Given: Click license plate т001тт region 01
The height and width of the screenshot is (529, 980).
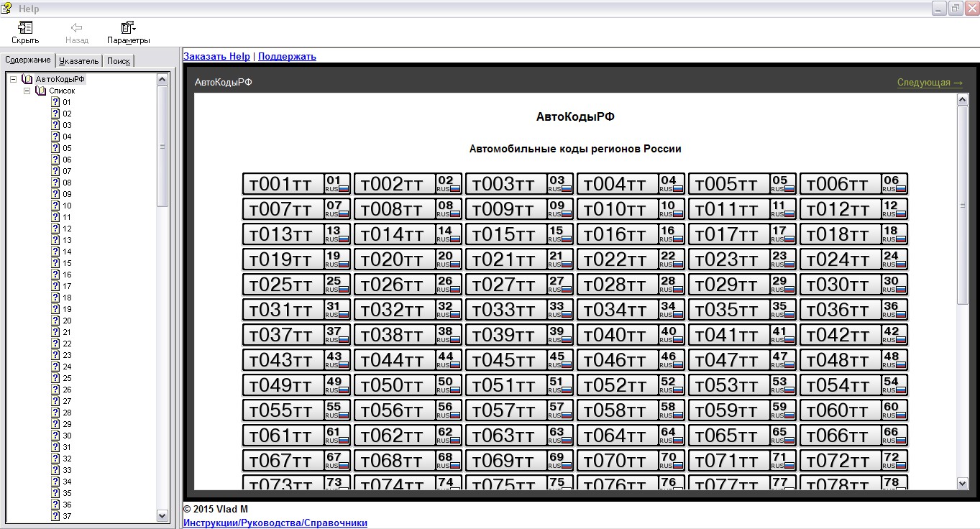Looking at the screenshot, I should tap(296, 184).
